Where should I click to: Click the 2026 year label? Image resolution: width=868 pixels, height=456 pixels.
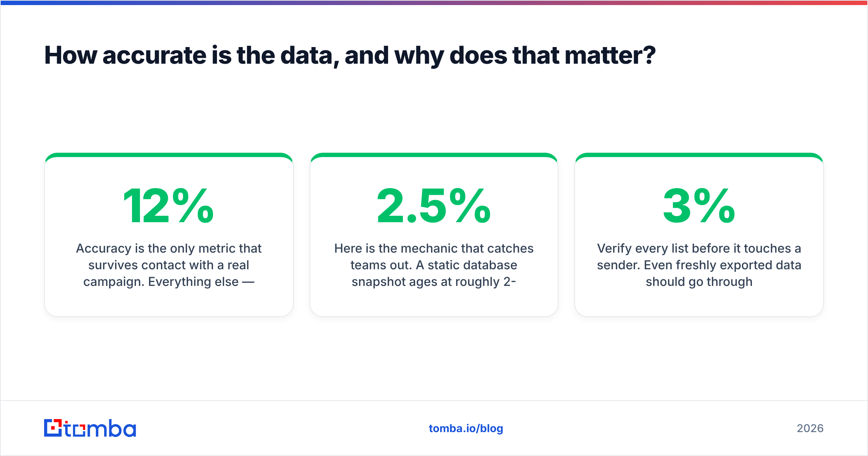point(810,428)
